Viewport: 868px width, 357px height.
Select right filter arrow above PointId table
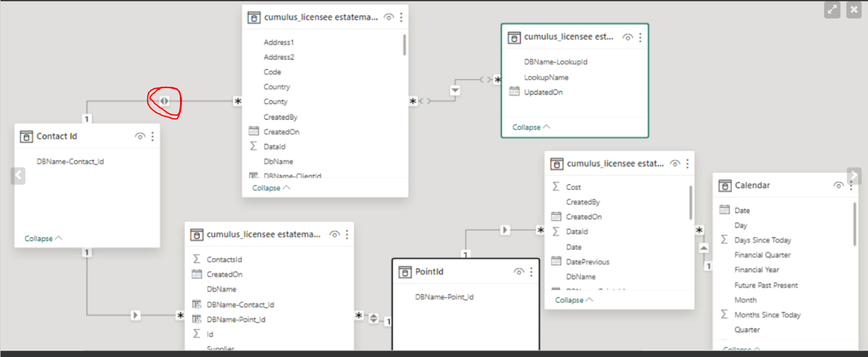click(x=505, y=230)
